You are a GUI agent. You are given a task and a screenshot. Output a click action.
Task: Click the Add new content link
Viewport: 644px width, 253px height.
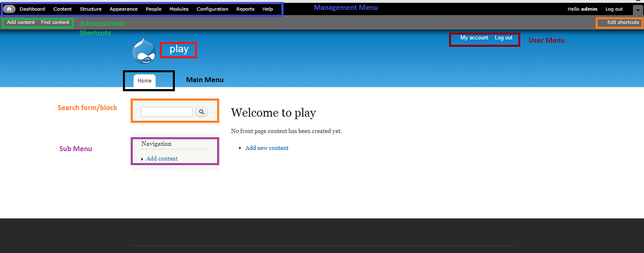pyautogui.click(x=267, y=148)
